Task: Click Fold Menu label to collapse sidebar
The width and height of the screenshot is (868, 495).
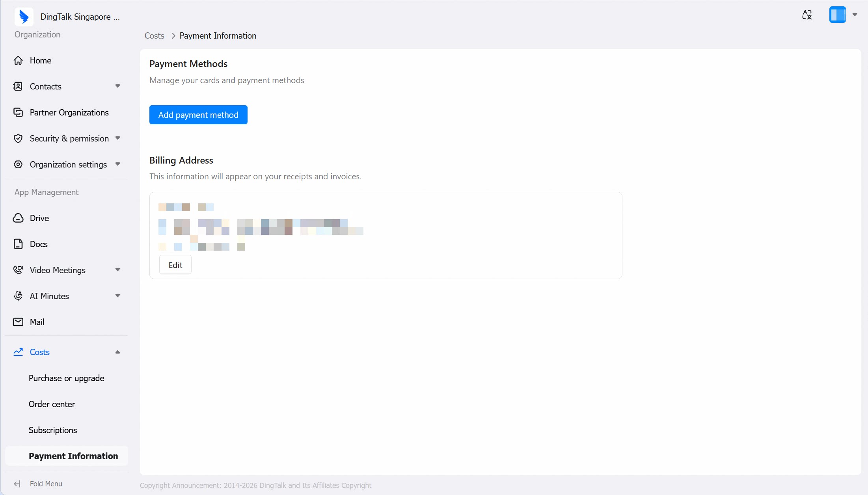Action: click(x=46, y=484)
